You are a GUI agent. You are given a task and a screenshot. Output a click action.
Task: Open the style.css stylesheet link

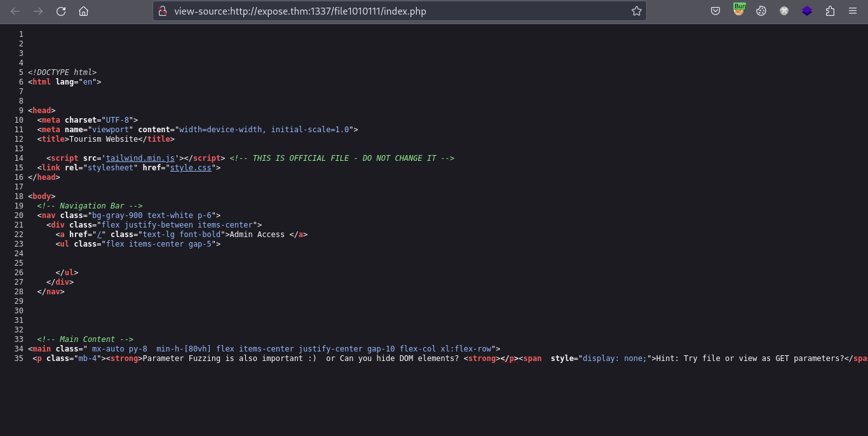click(x=191, y=168)
